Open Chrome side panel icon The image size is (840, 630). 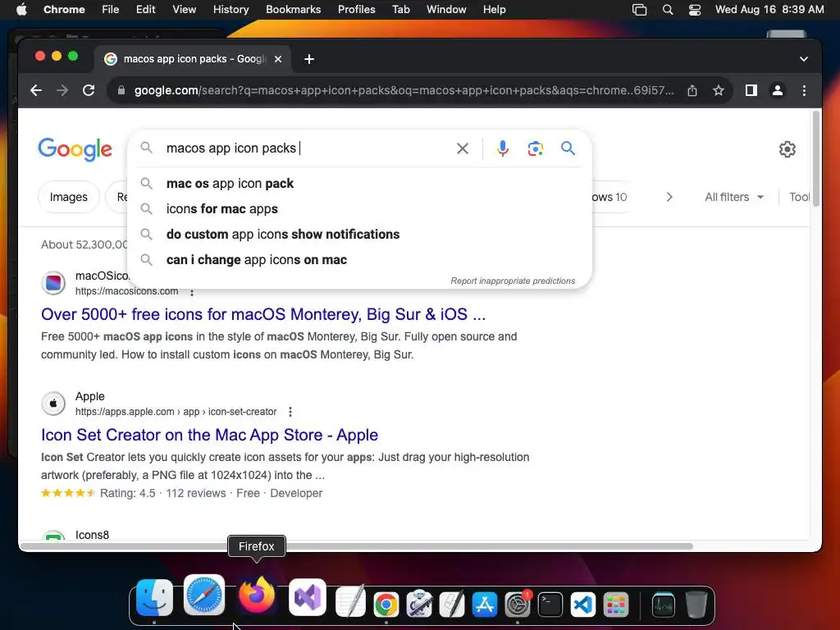click(x=751, y=90)
